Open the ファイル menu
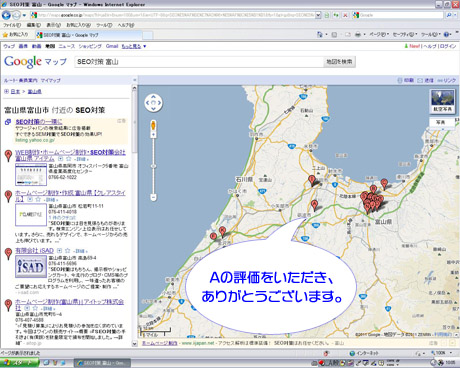The height and width of the screenshot is (368, 460). 12,25
